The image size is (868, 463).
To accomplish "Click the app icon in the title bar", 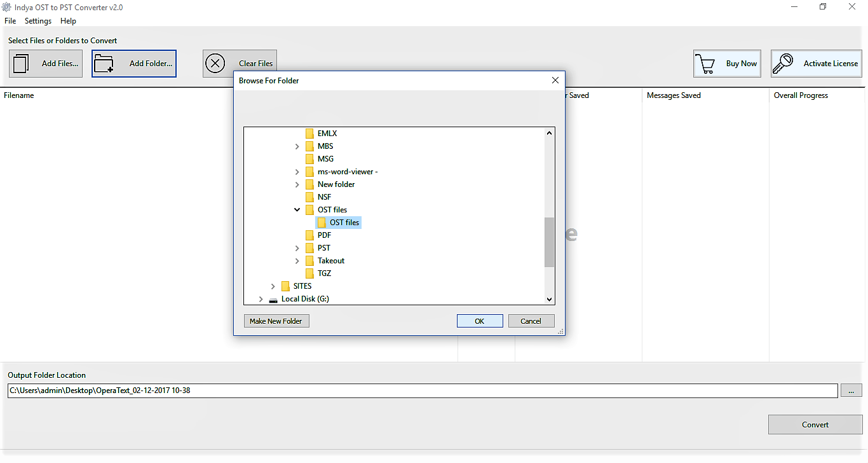I will (8, 8).
